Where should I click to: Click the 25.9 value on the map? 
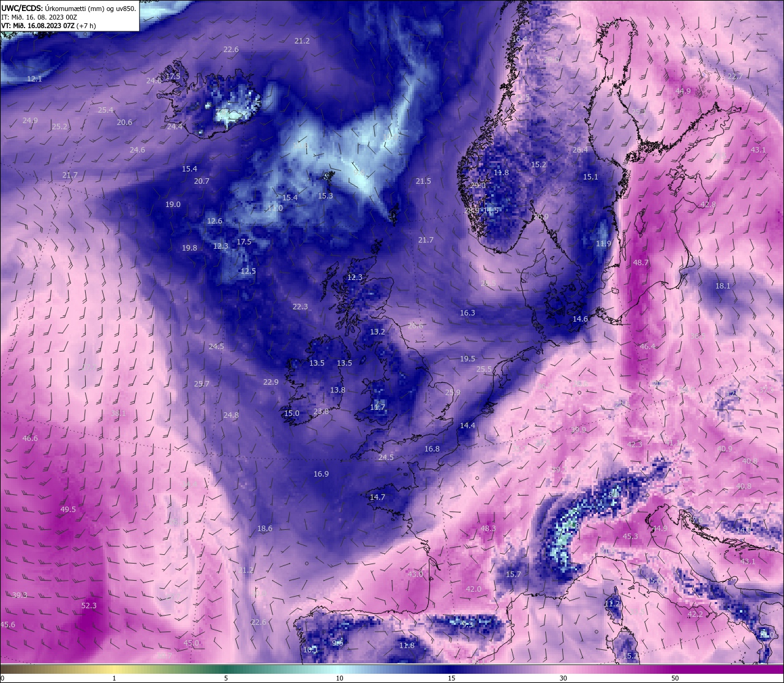point(453,392)
